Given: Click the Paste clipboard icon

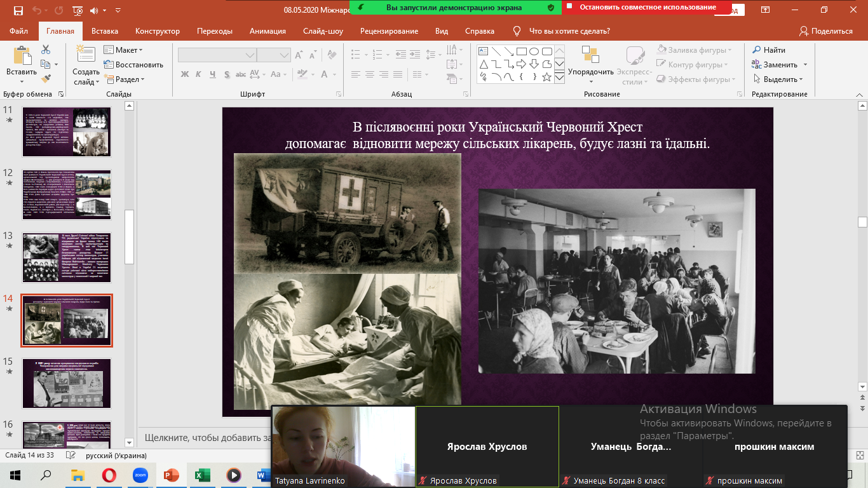Looking at the screenshot, I should [22, 57].
